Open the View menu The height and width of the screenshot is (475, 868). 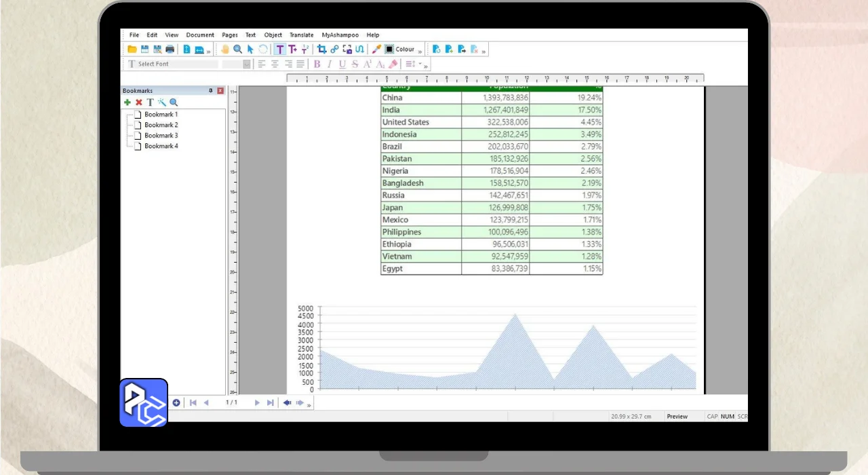(172, 35)
